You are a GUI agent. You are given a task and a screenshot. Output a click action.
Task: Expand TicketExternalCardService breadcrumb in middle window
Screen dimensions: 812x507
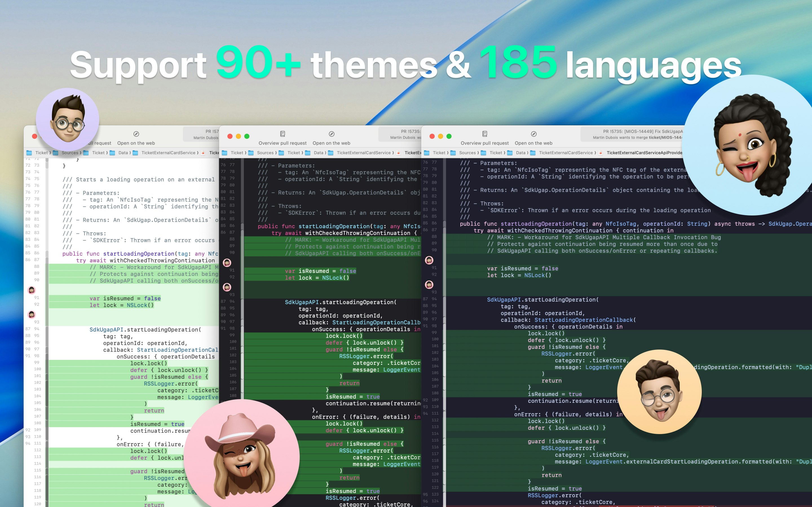click(363, 153)
